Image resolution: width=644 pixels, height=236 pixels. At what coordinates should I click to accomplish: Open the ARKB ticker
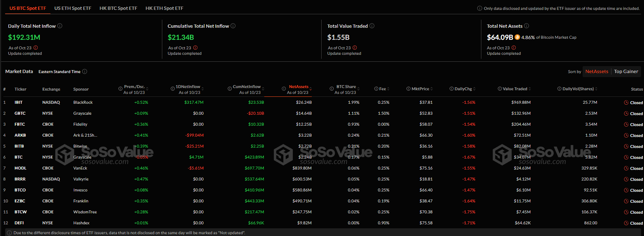20,135
